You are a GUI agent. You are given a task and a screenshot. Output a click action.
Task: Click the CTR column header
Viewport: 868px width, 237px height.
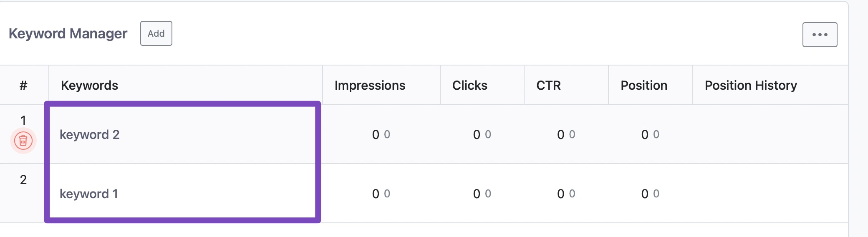click(548, 85)
